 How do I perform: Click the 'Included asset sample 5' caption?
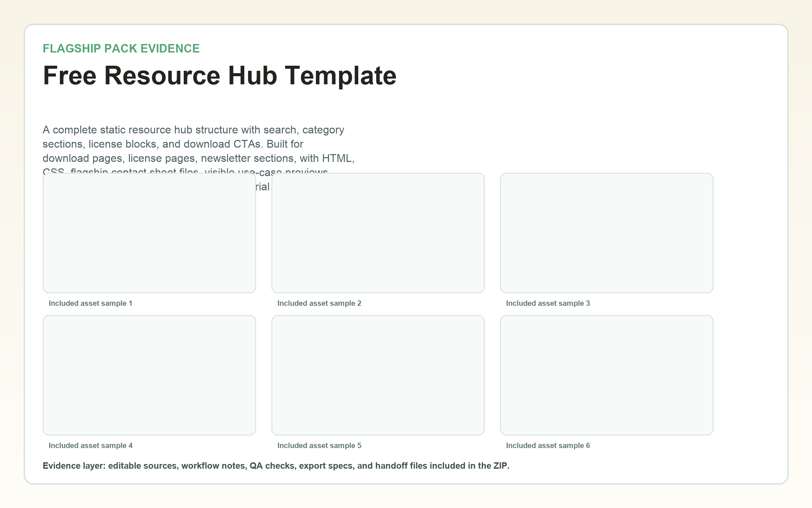pos(319,446)
